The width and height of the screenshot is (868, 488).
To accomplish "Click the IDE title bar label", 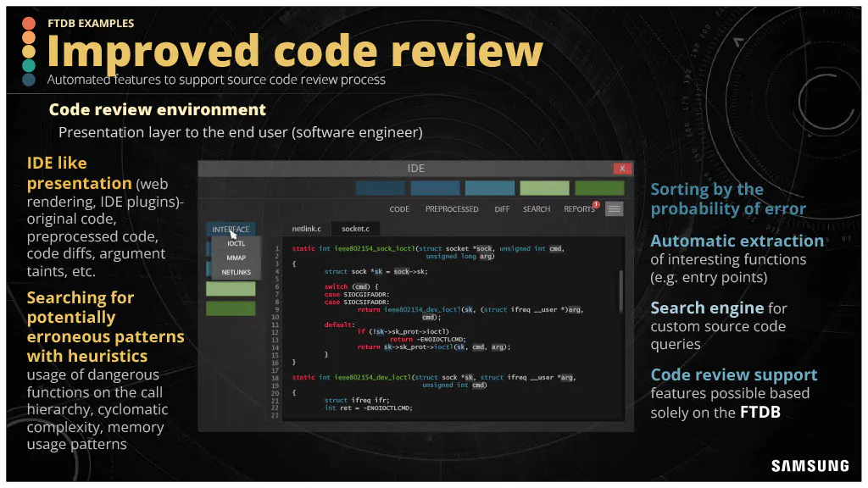I will (x=415, y=169).
